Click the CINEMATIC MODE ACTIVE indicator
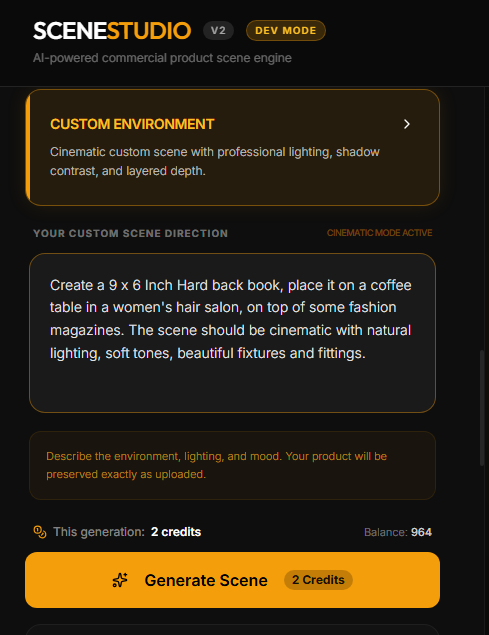This screenshot has width=489, height=635. click(380, 233)
